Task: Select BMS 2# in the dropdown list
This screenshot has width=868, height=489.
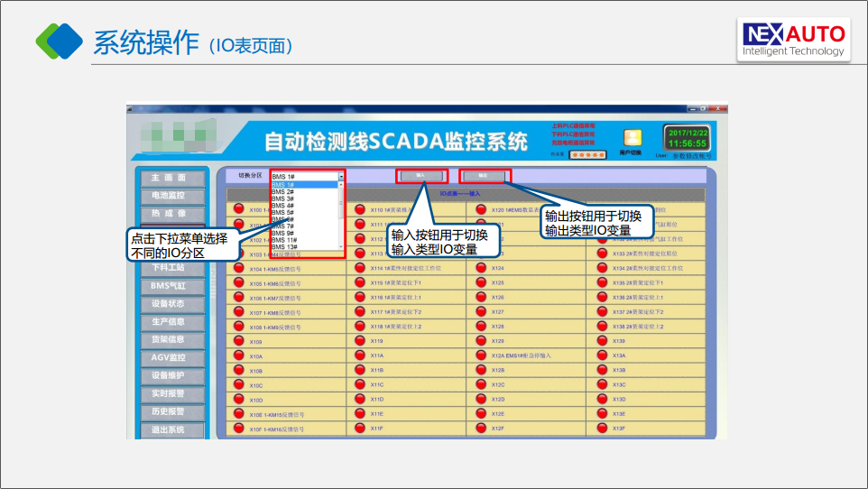Action: click(304, 191)
